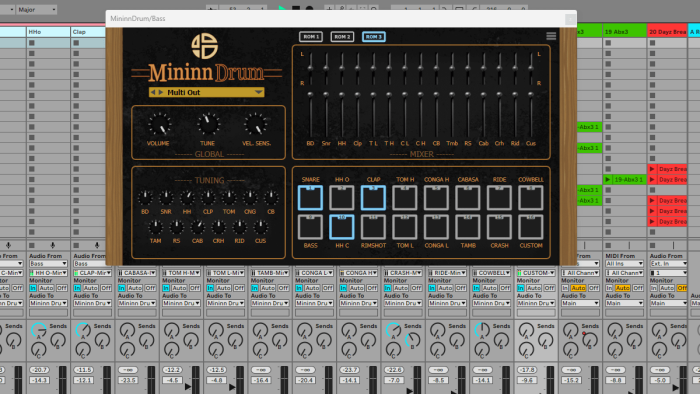Set COWBELL track monitor to Off
Image resolution: width=700 pixels, height=394 pixels.
point(505,288)
